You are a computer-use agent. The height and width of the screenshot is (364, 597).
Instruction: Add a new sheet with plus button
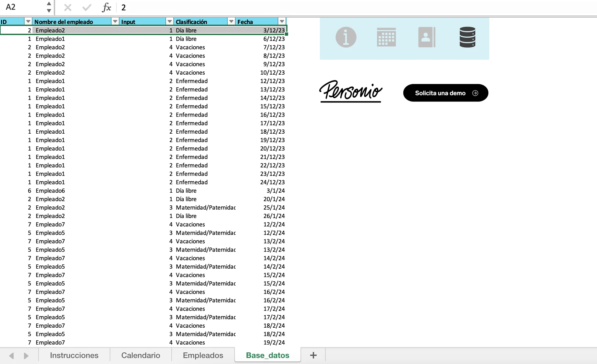click(x=313, y=355)
